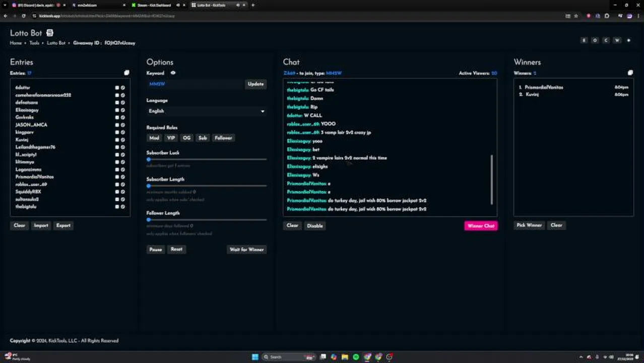Bookmark the page with the star icon
This screenshot has width=644, height=363.
pos(576,16)
